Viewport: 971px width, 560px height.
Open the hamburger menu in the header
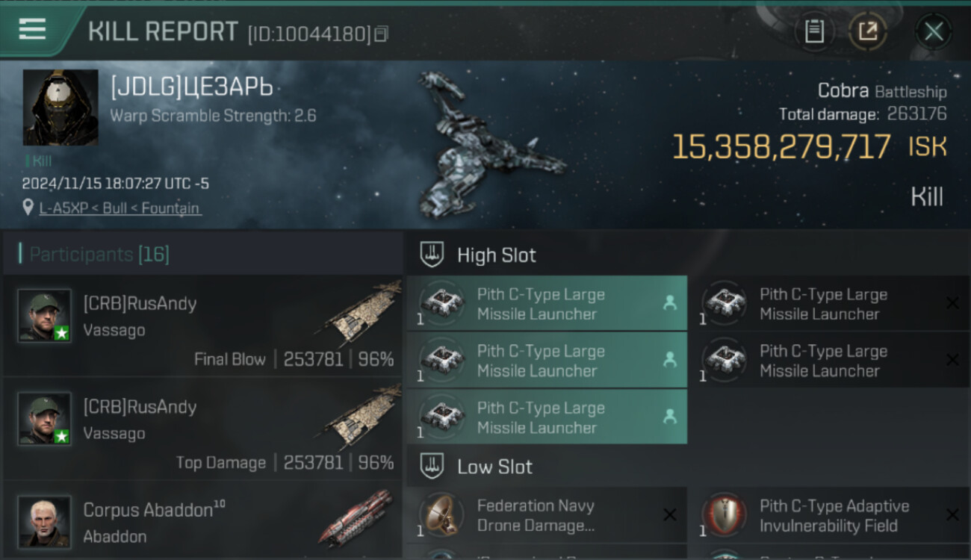pyautogui.click(x=32, y=29)
